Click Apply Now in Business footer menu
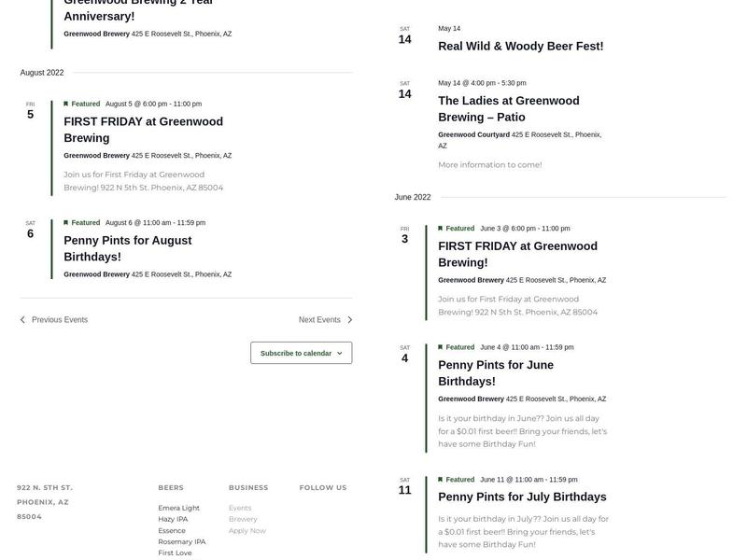The image size is (747, 560). 247,531
